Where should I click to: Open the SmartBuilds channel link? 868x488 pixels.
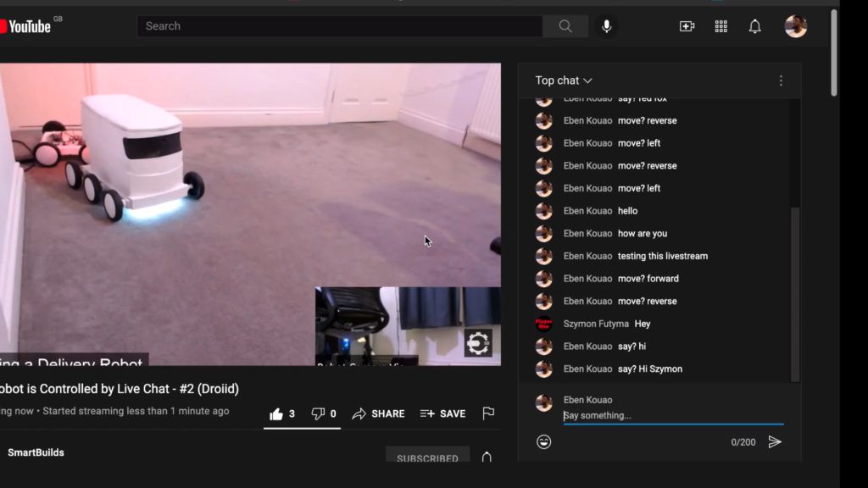coord(36,452)
